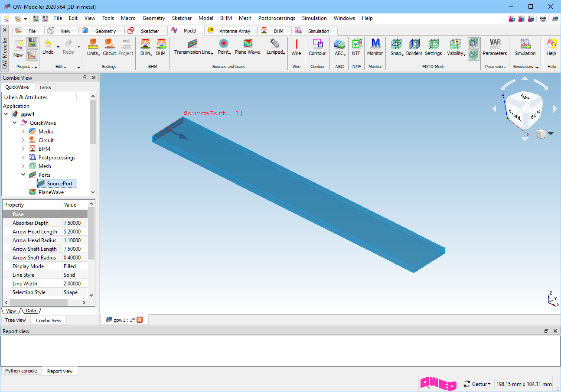Click the Absorber Depth value 7.50000

75,223
